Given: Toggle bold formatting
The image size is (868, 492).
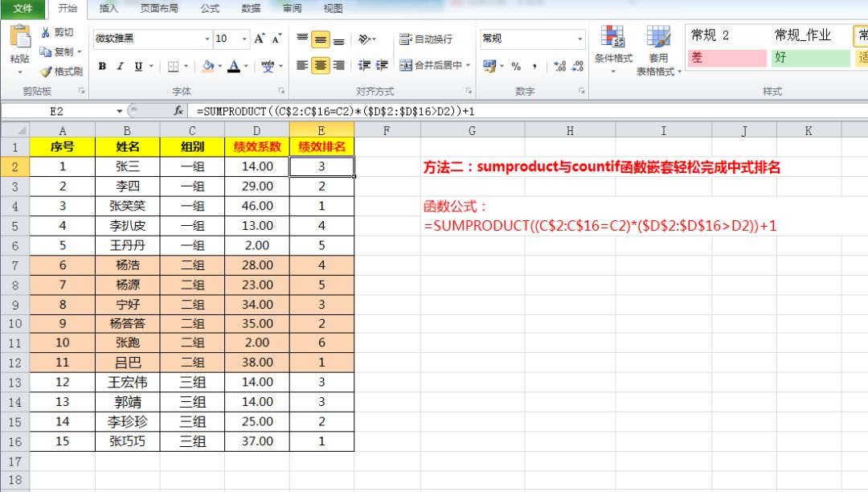Looking at the screenshot, I should [x=102, y=67].
